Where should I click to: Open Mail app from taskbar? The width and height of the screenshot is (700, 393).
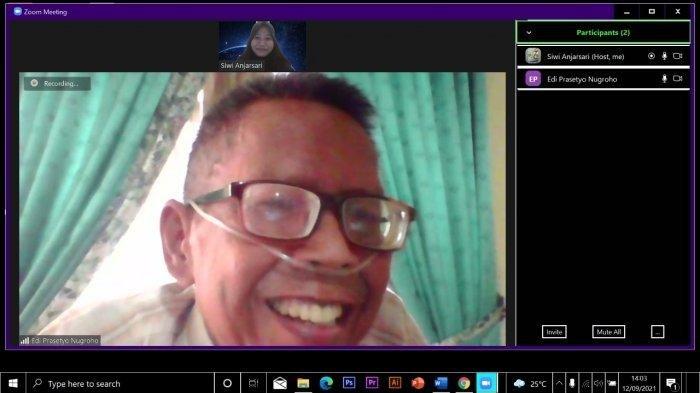click(x=280, y=383)
